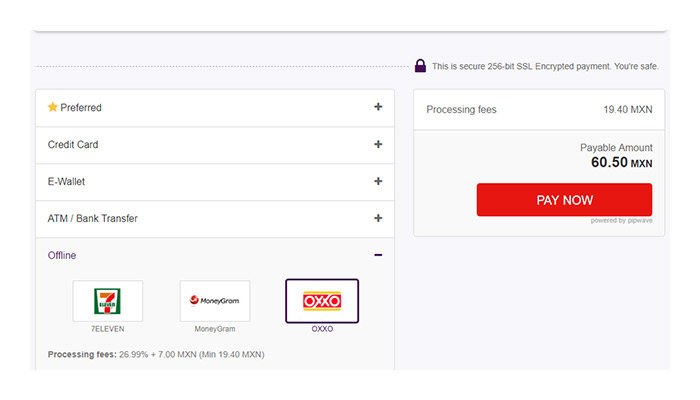The width and height of the screenshot is (700, 400).
Task: Open the ATM / Bank Transfer row
Action: click(215, 219)
